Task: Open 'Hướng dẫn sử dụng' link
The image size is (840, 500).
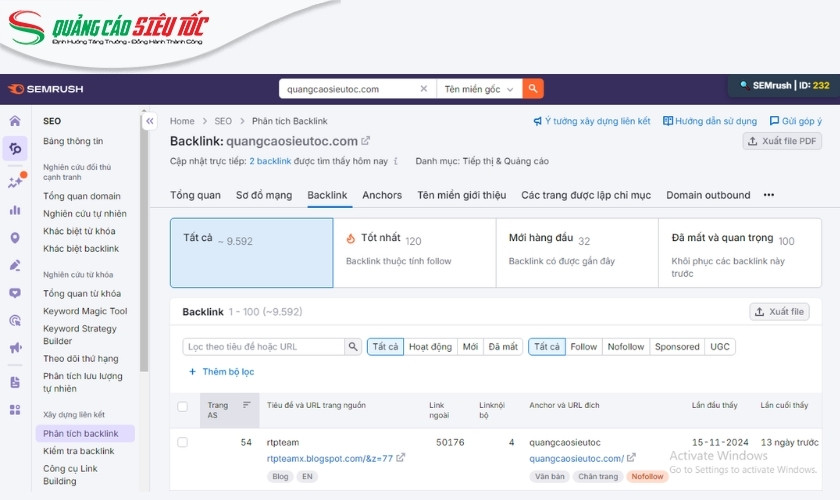Action: tap(710, 121)
